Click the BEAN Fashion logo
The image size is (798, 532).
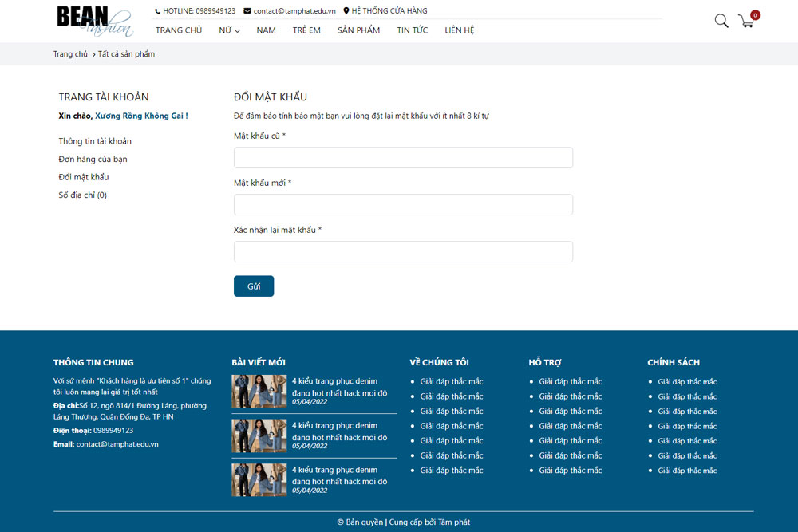(x=94, y=22)
